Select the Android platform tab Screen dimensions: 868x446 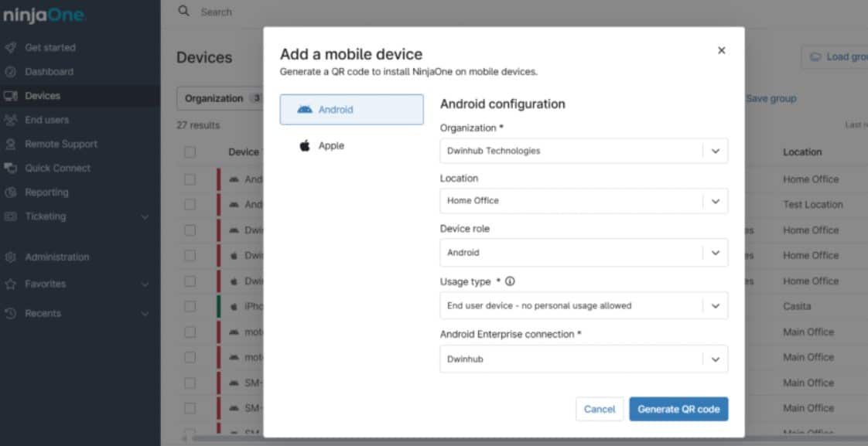click(x=351, y=110)
